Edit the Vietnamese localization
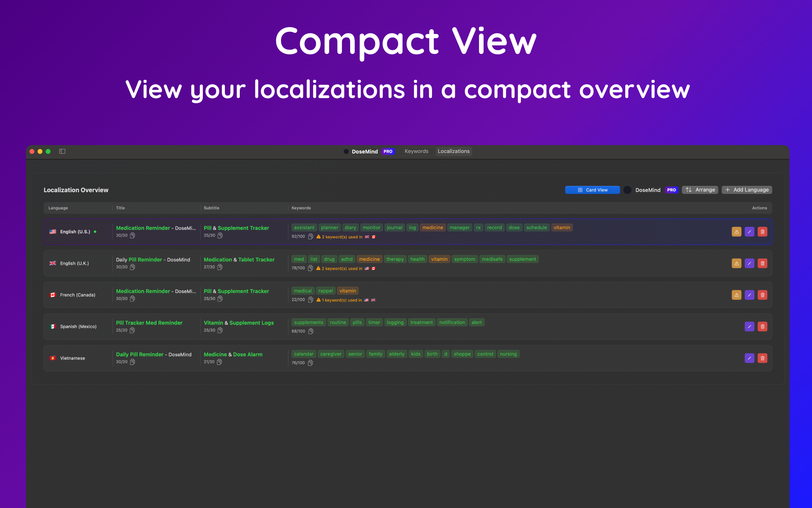Screen dimensions: 812x508 pos(750,358)
